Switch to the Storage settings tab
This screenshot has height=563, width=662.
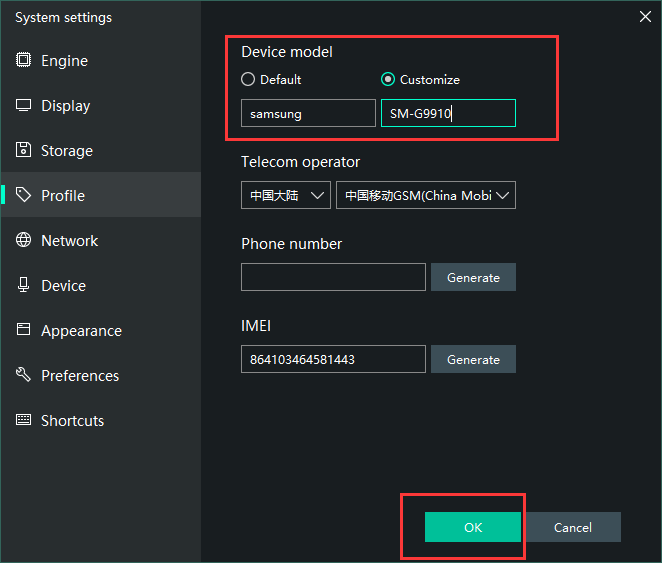66,151
